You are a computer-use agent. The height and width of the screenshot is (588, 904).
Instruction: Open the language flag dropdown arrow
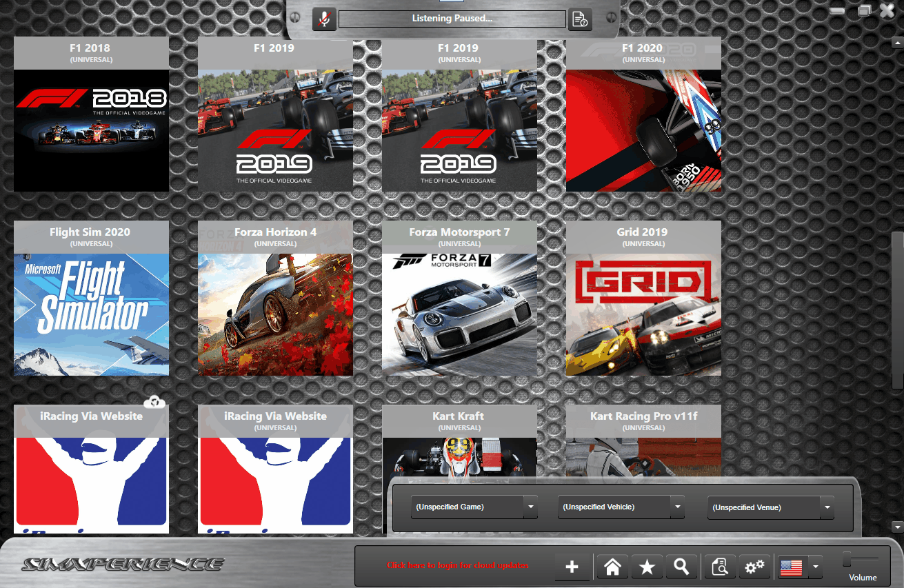point(814,567)
